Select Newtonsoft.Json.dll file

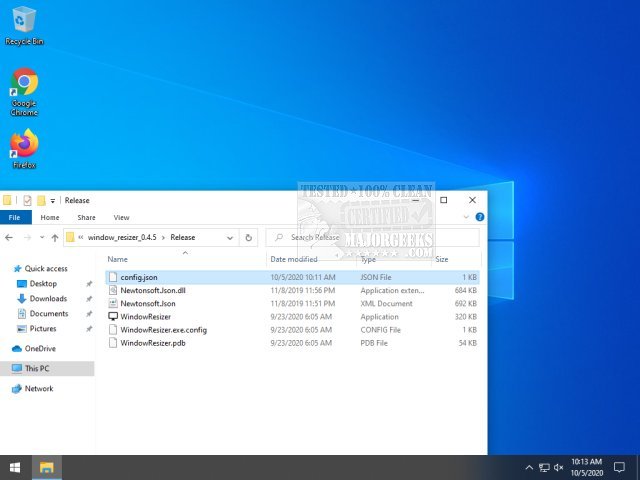(292, 290)
